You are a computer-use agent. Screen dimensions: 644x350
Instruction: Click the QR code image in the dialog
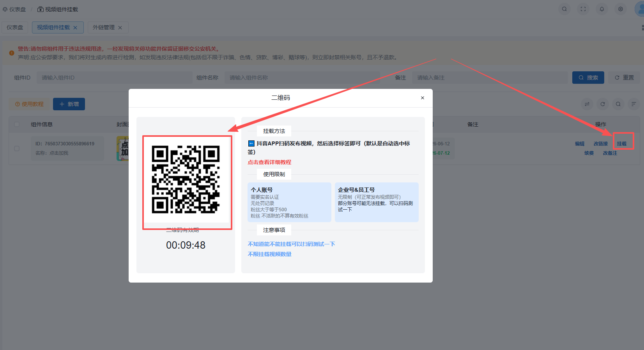click(x=186, y=179)
